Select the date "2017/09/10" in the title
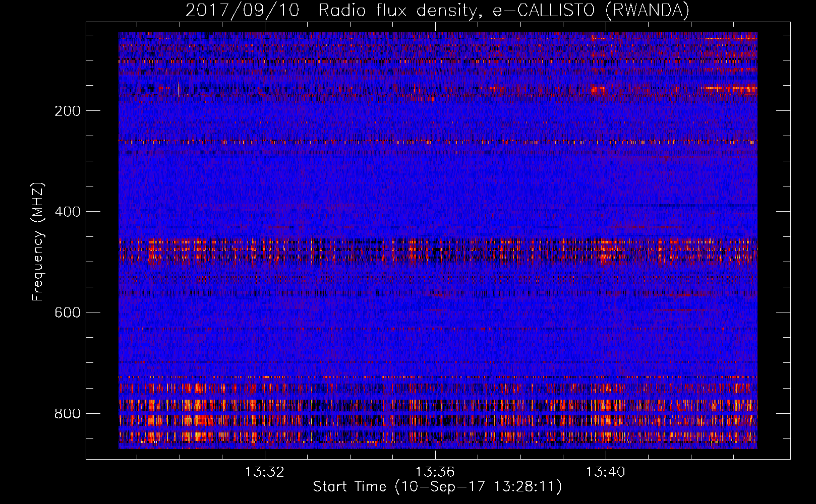This screenshot has width=816, height=504. [243, 10]
